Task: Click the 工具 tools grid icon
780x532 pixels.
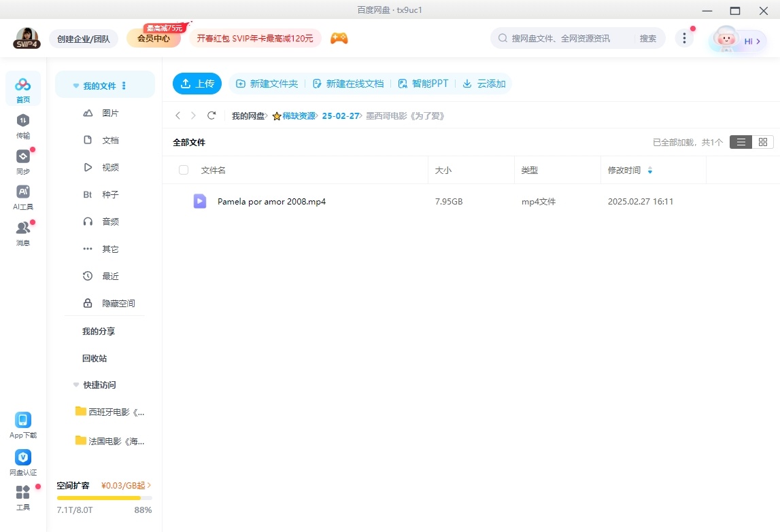Action: pyautogui.click(x=22, y=493)
